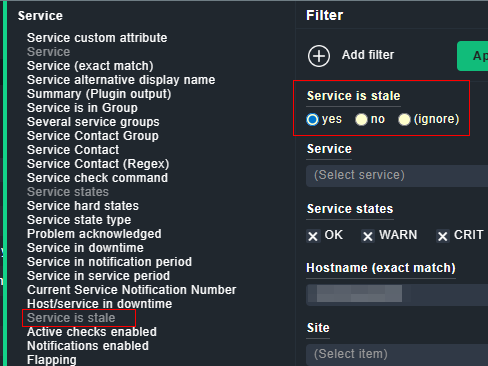Add 'Service state type' filter
The height and width of the screenshot is (366, 488).
click(x=79, y=220)
